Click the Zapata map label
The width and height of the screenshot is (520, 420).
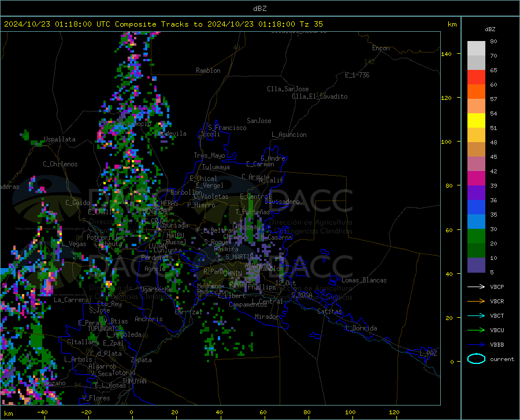point(142,360)
